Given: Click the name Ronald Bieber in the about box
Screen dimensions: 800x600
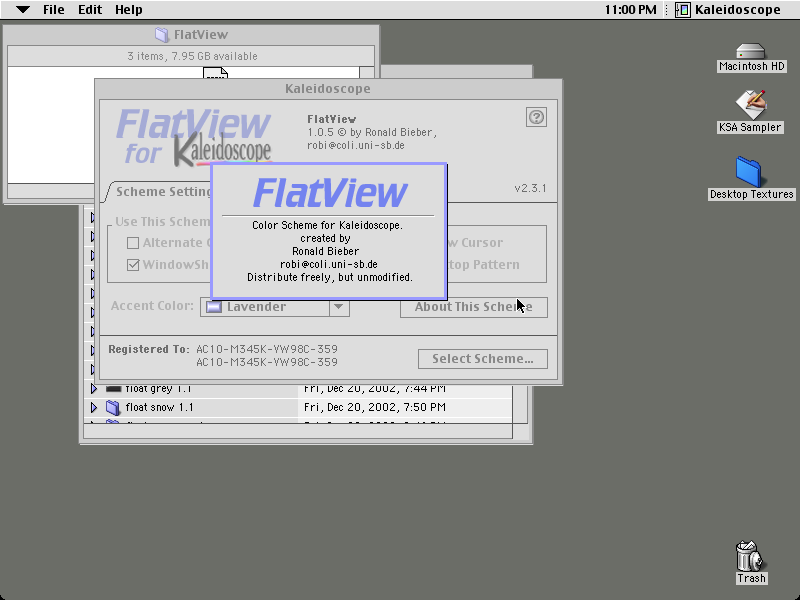Looking at the screenshot, I should coord(326,251).
